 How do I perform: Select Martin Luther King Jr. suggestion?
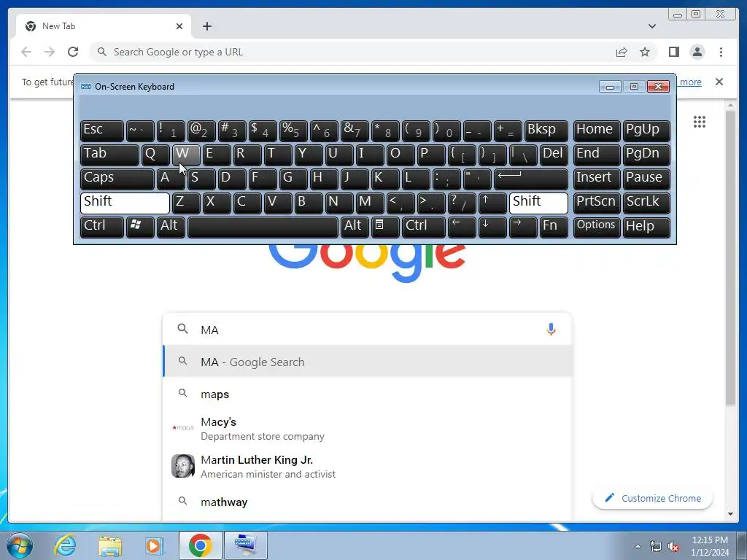tap(367, 466)
